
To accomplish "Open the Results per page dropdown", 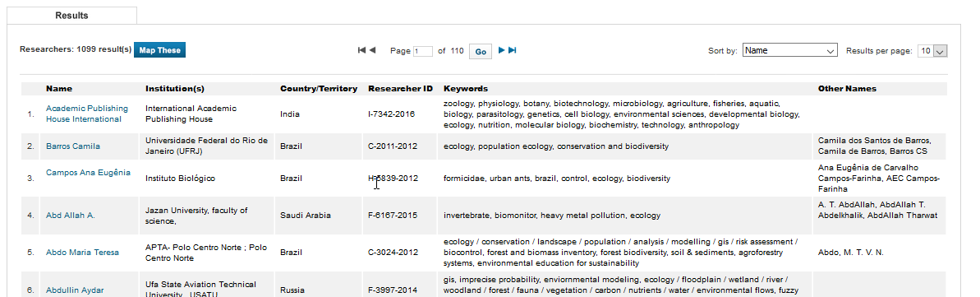I will [932, 51].
